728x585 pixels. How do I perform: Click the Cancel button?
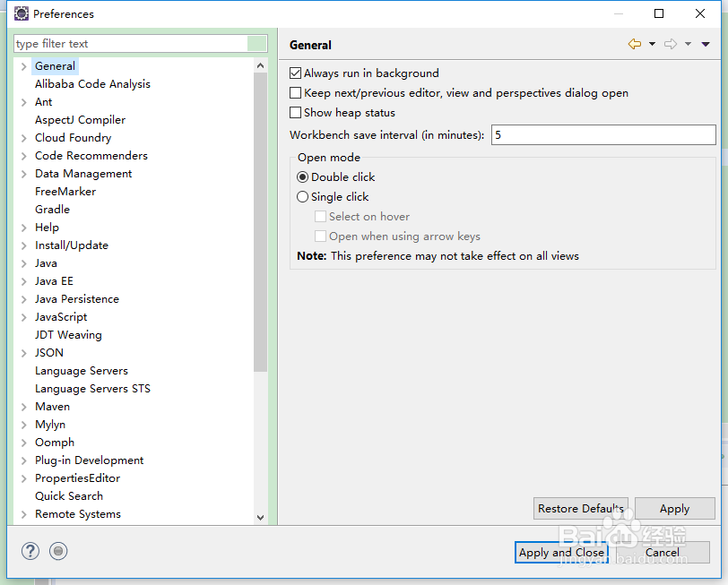pyautogui.click(x=663, y=553)
